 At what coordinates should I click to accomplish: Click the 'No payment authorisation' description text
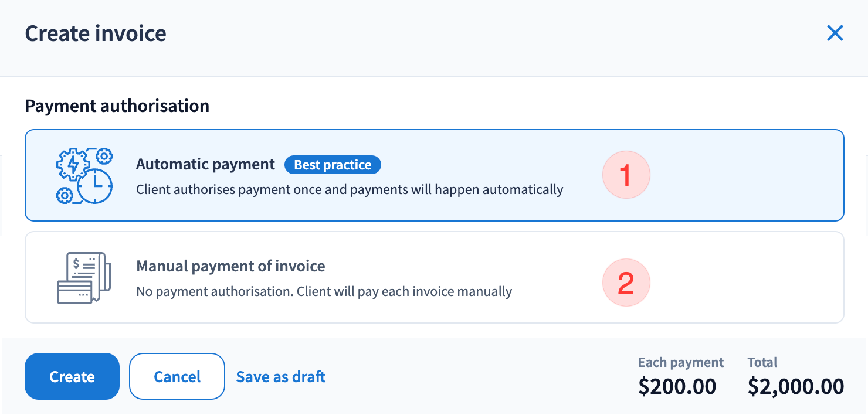324,291
